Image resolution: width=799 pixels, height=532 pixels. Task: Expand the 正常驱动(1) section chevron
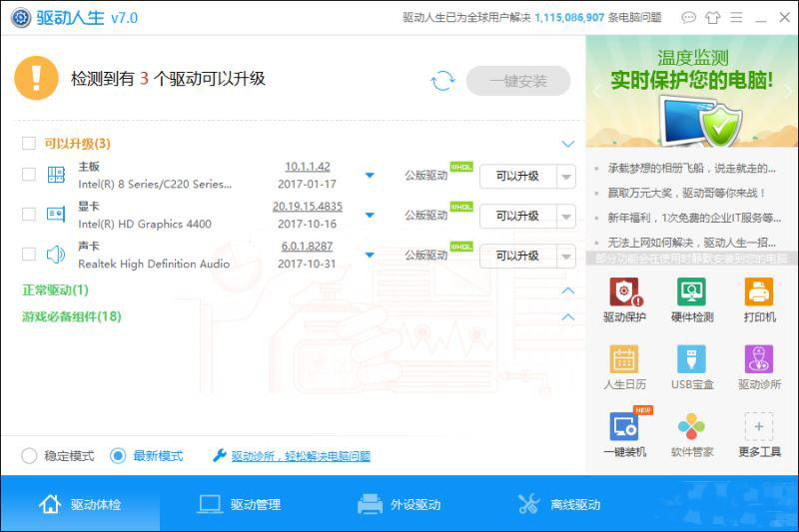(567, 290)
